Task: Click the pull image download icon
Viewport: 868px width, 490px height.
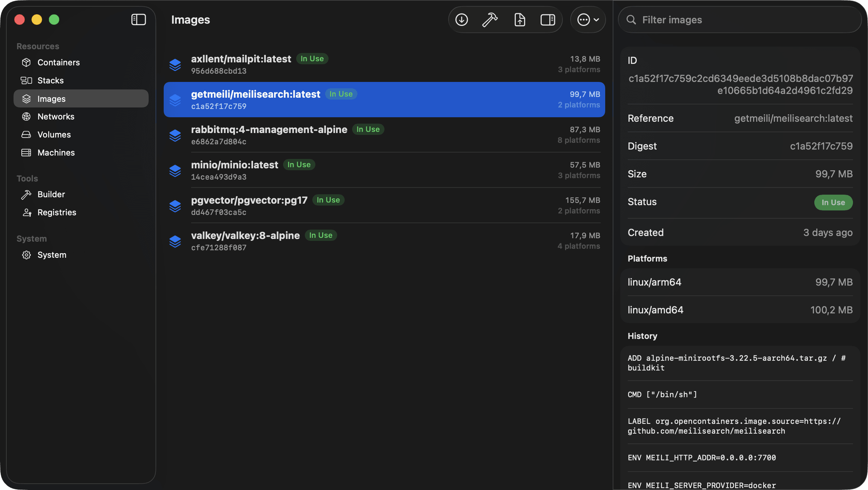Action: 461,20
